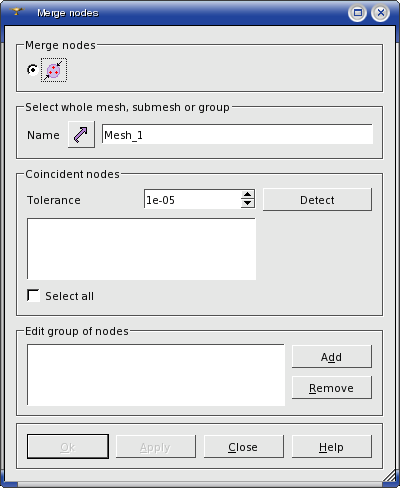Click the Remove button

(x=331, y=388)
